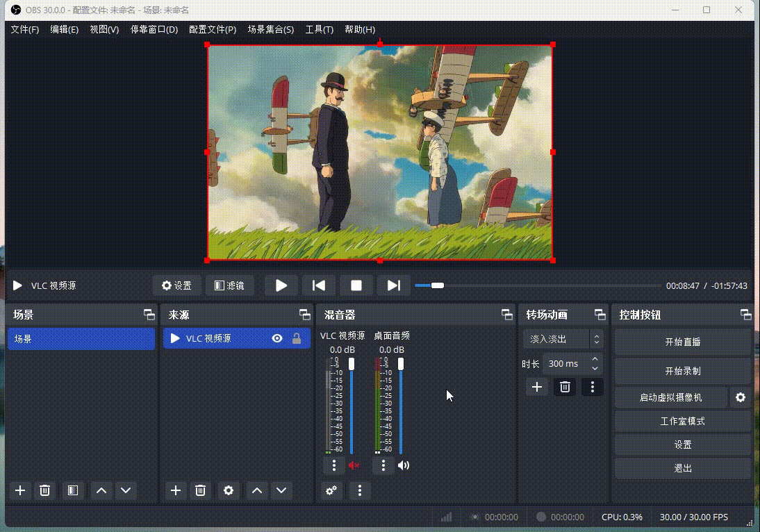Toggle 工作室模式 studio mode

coord(682,421)
